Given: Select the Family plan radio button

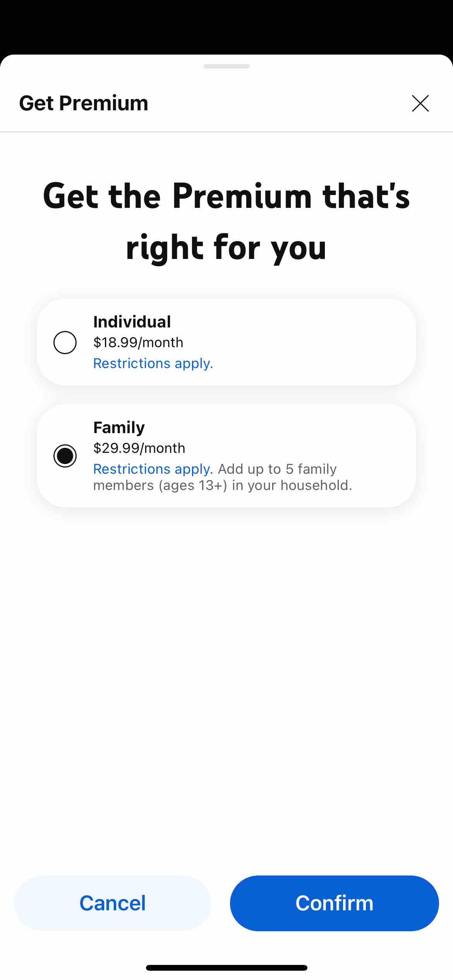Looking at the screenshot, I should (x=65, y=456).
